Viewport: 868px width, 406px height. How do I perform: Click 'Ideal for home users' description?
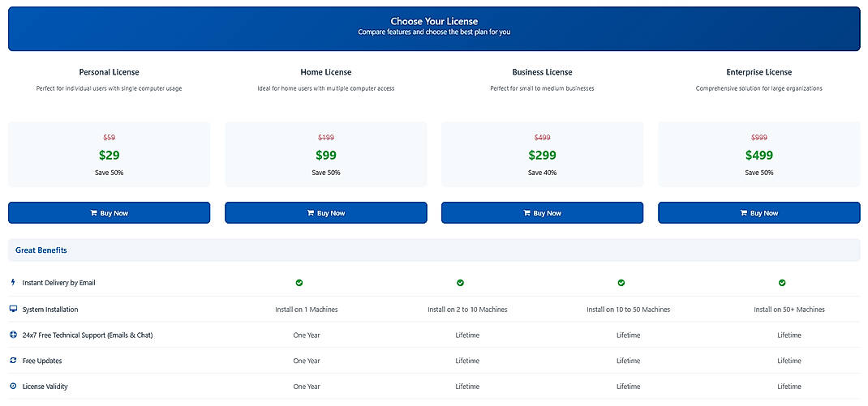(x=326, y=88)
